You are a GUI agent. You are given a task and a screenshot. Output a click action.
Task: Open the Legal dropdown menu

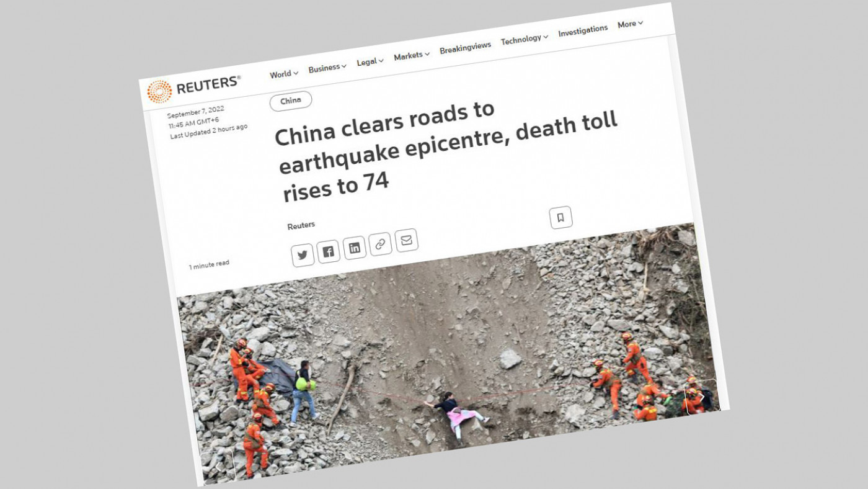pos(370,61)
